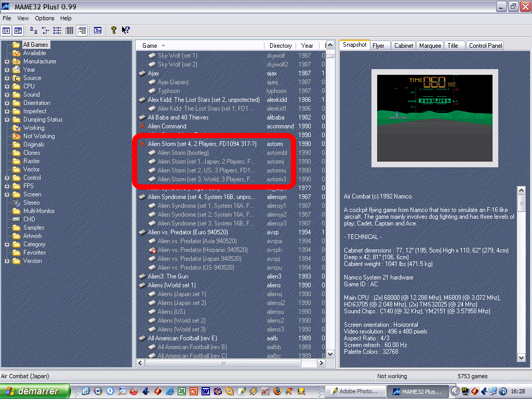Screen dimensions: 532x399
Task: Click the 'The' prefix toolbar icon
Action: 98,31
